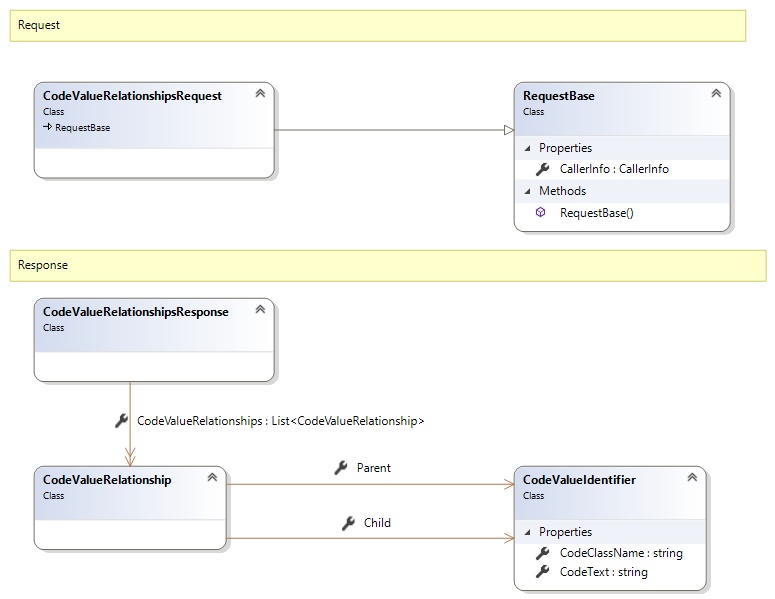Collapse the CodeValueIdentifier Properties section triangle
This screenshot has width=775, height=599.
tap(528, 532)
